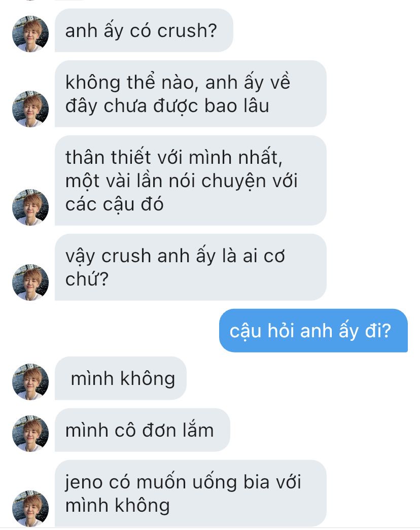Select the blue "cậu hỏi anh ấy đi?" bubble
This screenshot has width=420, height=530.
tap(313, 330)
